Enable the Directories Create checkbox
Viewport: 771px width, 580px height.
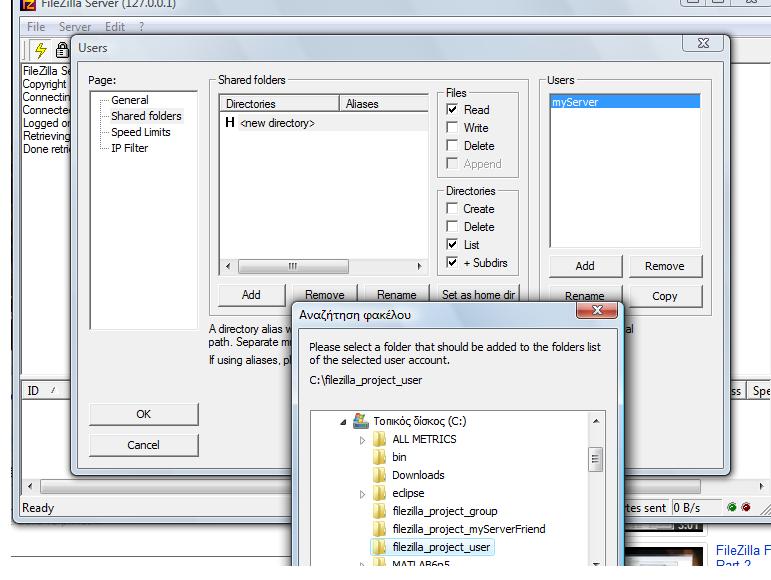point(452,208)
